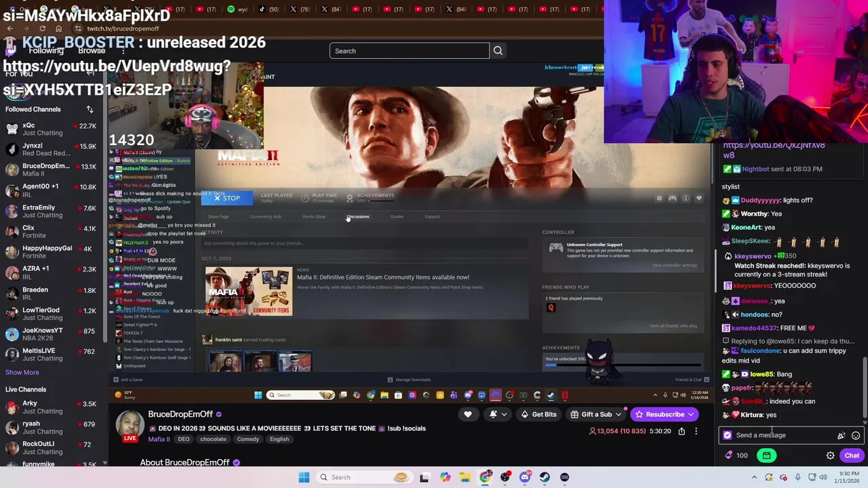Open the emote picker in chat box
868x488 pixels.
click(856, 436)
